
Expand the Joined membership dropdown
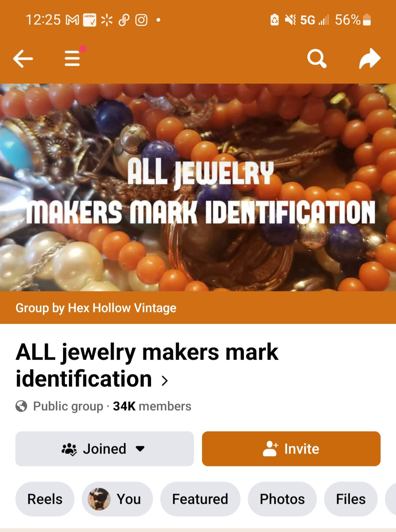pyautogui.click(x=104, y=449)
